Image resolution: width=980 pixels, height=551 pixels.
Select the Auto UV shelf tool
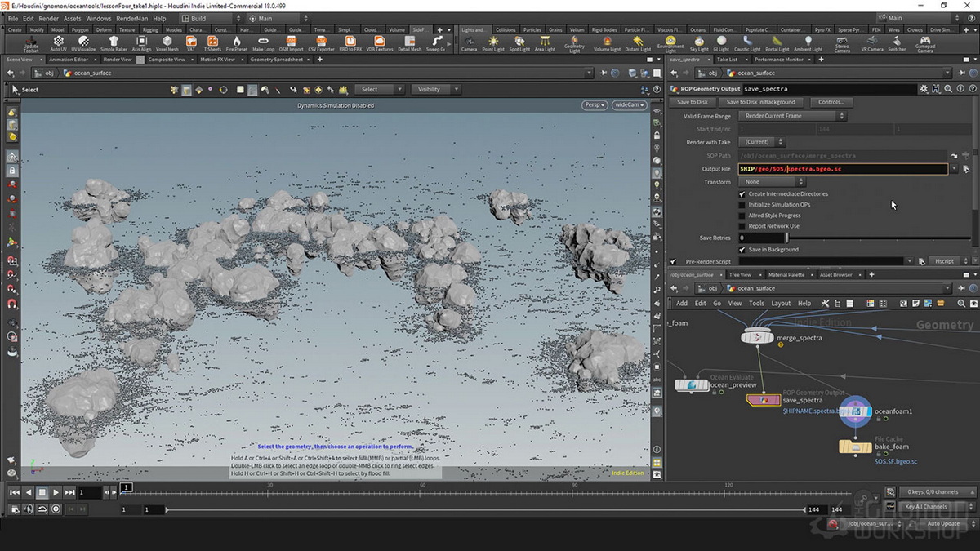pos(58,42)
